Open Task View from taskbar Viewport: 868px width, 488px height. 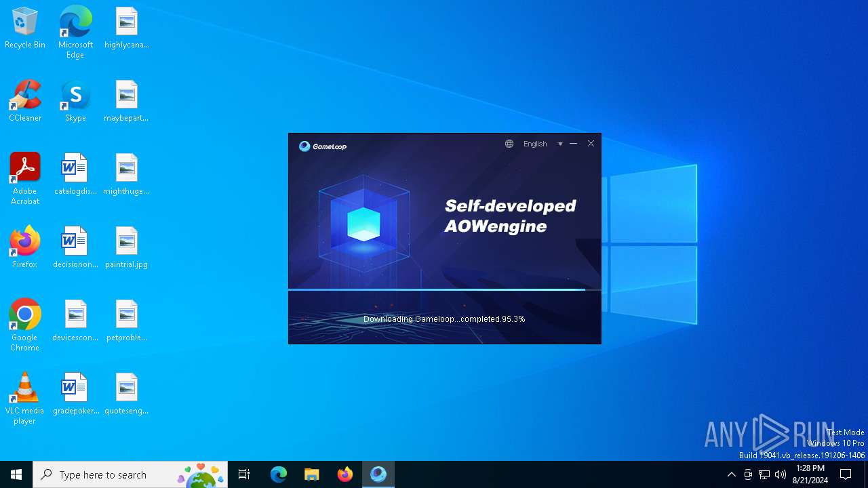click(x=244, y=474)
